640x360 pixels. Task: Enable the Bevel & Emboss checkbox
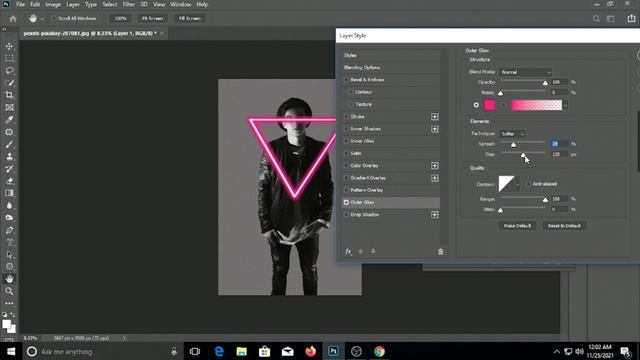[347, 80]
